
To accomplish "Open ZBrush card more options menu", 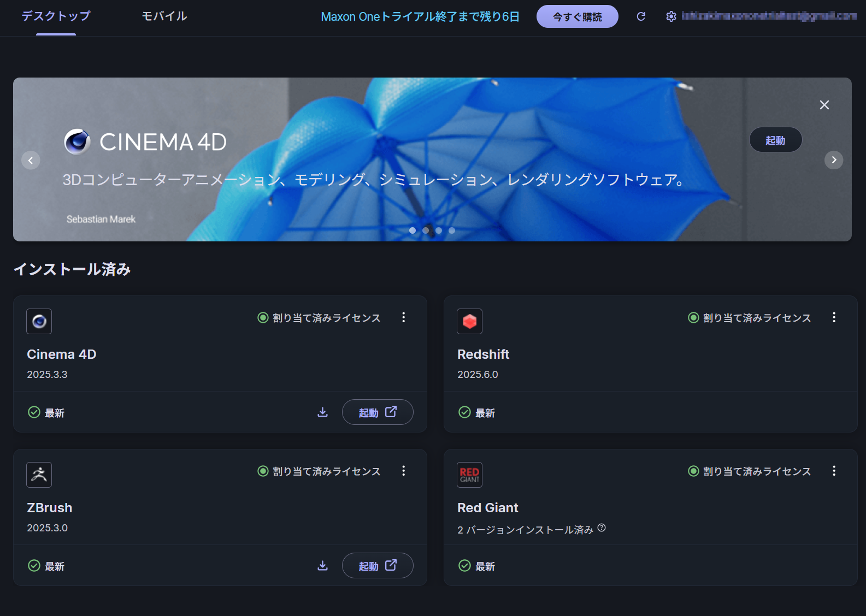I will click(x=404, y=471).
